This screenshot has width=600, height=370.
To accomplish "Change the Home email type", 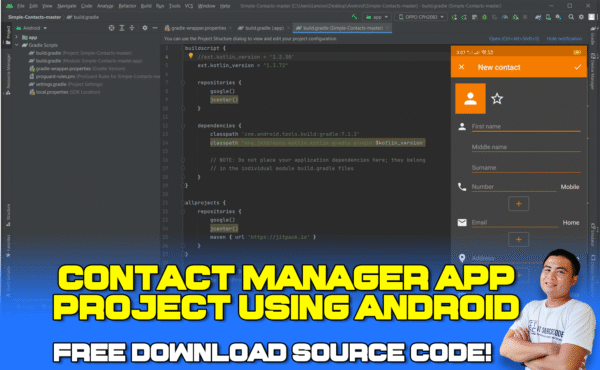I will [x=571, y=222].
